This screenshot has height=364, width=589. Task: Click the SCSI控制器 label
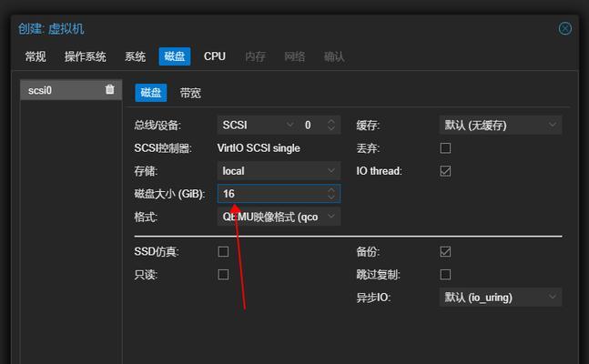pyautogui.click(x=163, y=148)
